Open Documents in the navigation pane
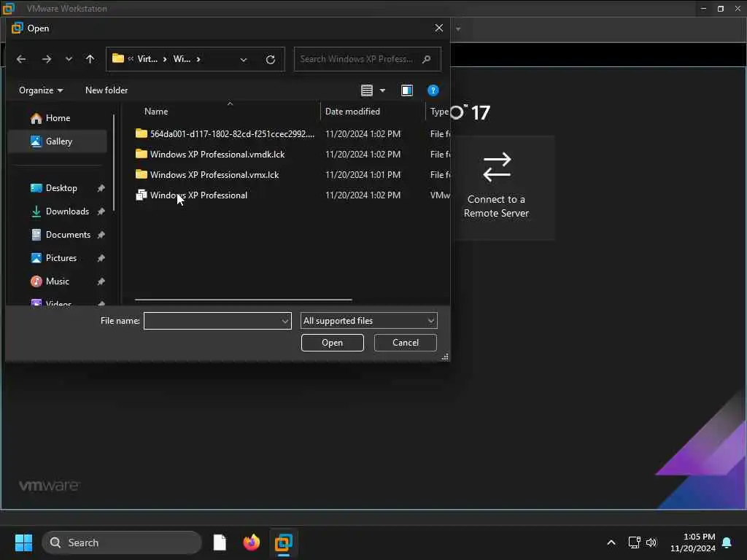Image resolution: width=747 pixels, height=560 pixels. point(68,235)
